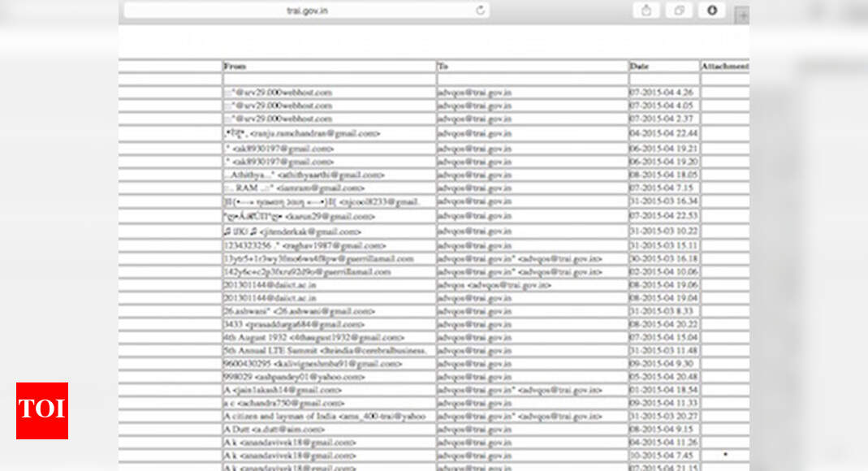Image resolution: width=868 pixels, height=471 pixels.
Task: Select the A citizen and layman of India row
Action: [325, 416]
